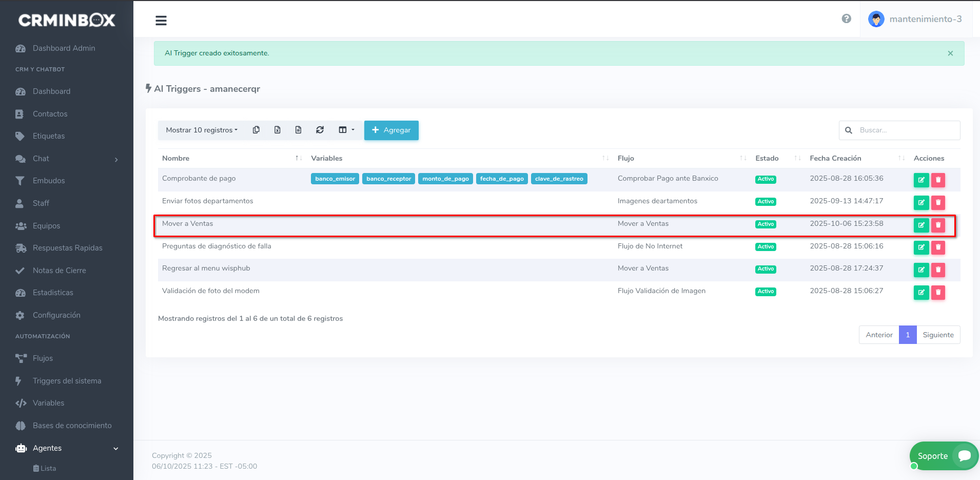Screen dimensions: 980x480
Task: Click the refresh table icon
Action: (320, 130)
